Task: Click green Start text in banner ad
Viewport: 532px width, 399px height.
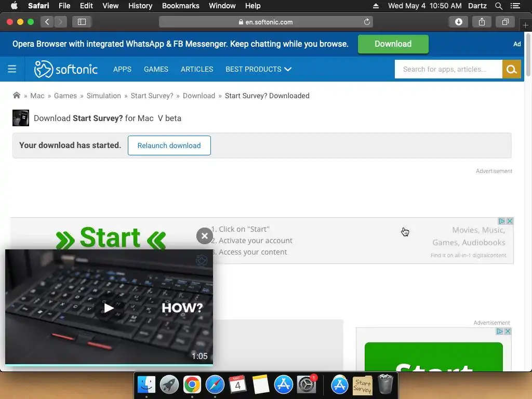Action: 111,238
